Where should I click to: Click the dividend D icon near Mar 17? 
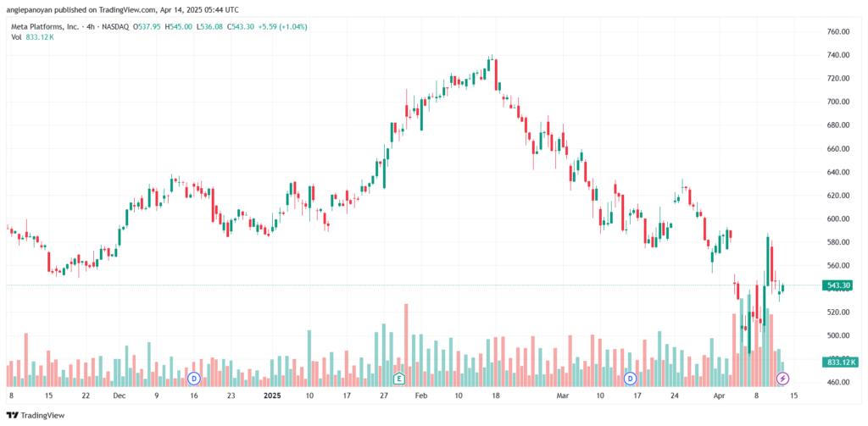coord(630,379)
